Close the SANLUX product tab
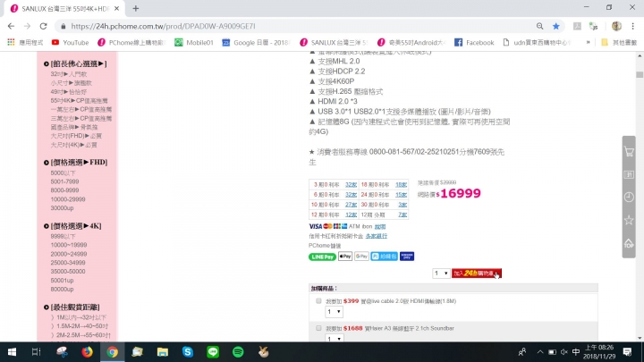 pyautogui.click(x=116, y=8)
